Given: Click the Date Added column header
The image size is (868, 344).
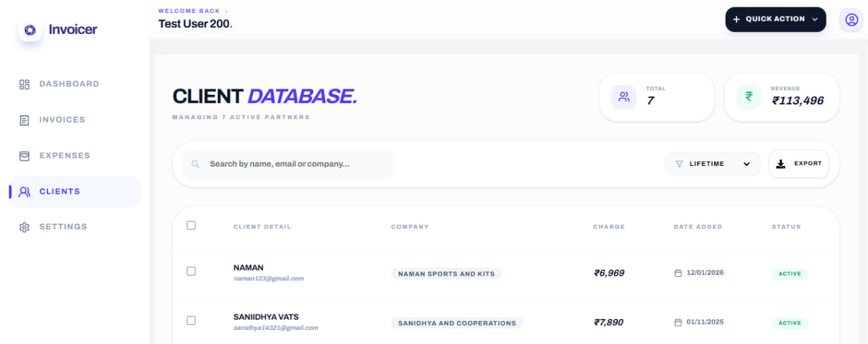Looking at the screenshot, I should [x=698, y=227].
